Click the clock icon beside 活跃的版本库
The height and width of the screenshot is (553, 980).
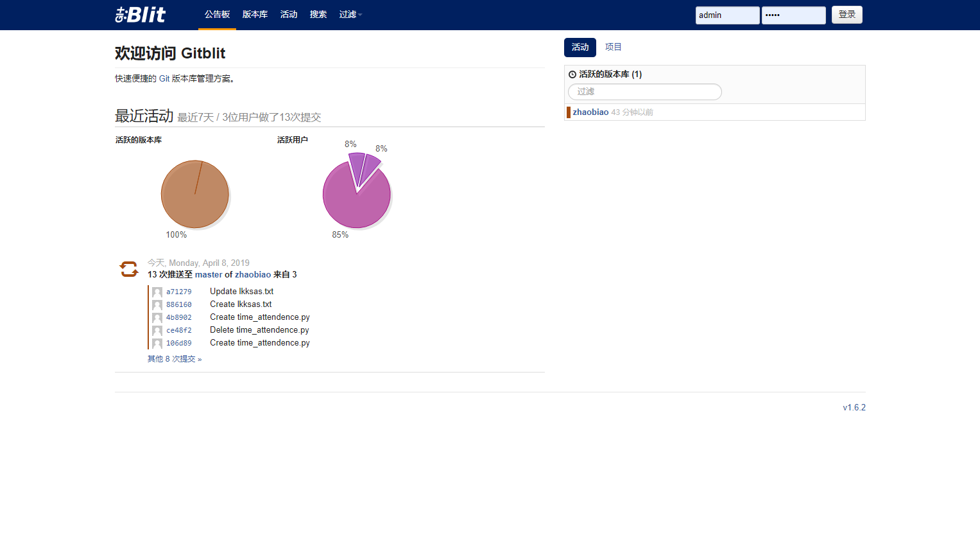(572, 75)
